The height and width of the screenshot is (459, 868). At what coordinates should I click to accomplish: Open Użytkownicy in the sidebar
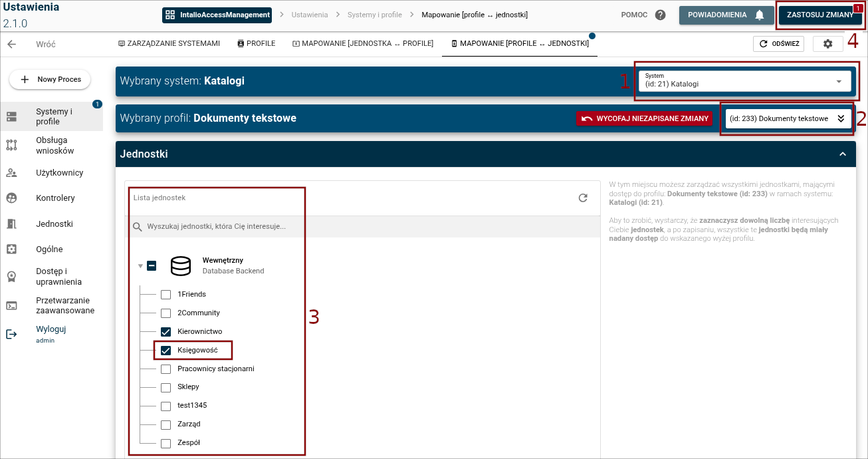[52, 173]
